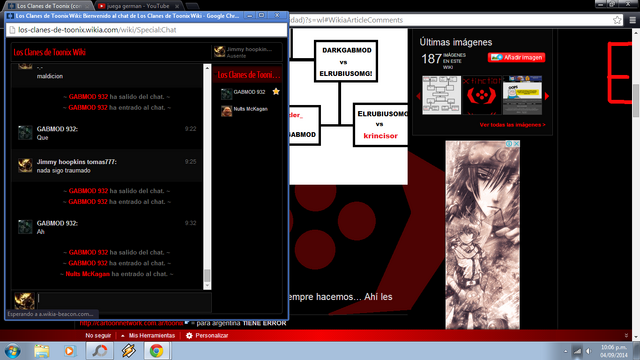Click the No seguir link in the toolbar
The image size is (640, 360).
click(x=98, y=336)
